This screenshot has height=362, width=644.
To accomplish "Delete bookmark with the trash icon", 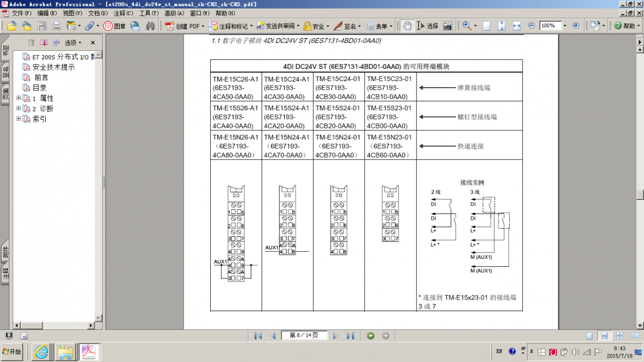I will click(31, 43).
